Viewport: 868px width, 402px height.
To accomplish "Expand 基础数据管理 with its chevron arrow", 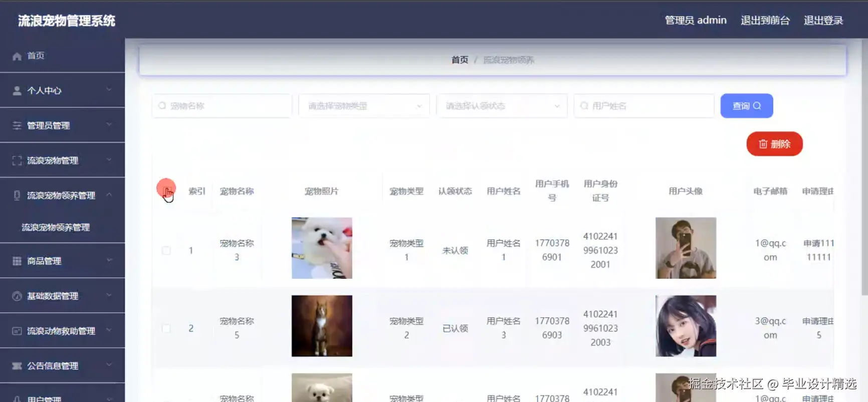I will click(x=109, y=296).
